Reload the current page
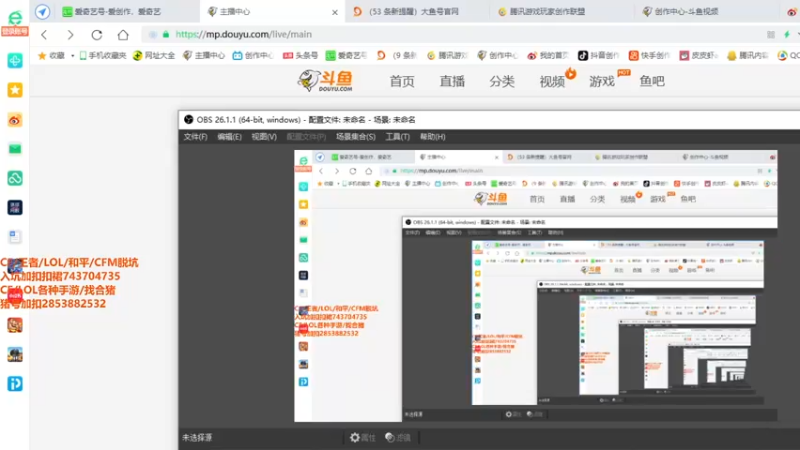This screenshot has width=800, height=450. pyautogui.click(x=96, y=35)
